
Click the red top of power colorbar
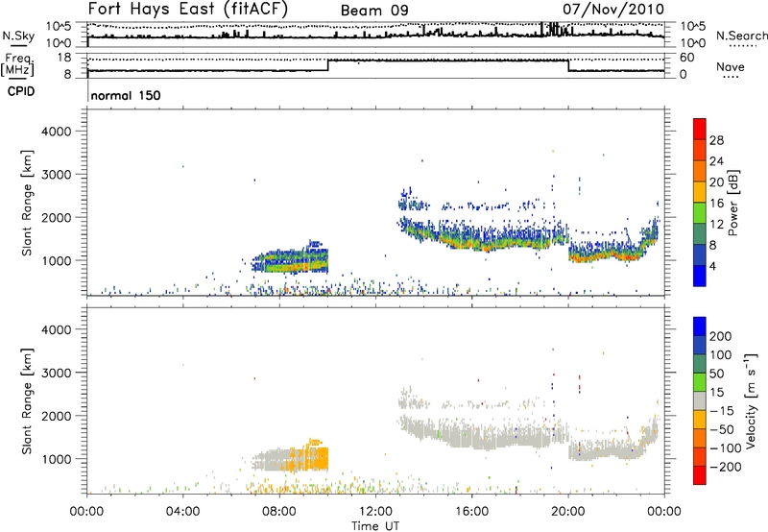[x=700, y=129]
